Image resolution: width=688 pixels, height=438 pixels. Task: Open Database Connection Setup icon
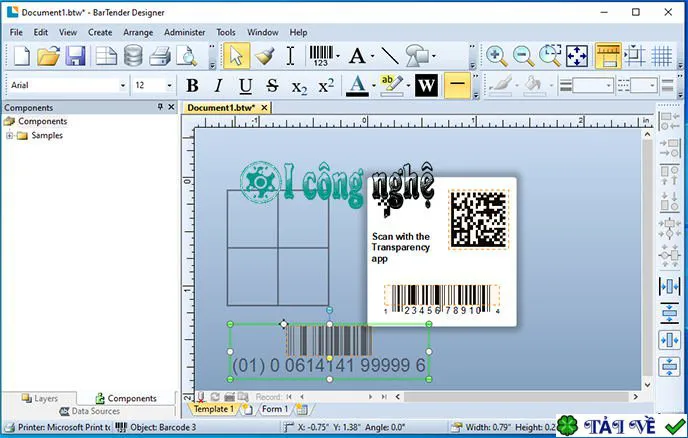click(x=133, y=56)
